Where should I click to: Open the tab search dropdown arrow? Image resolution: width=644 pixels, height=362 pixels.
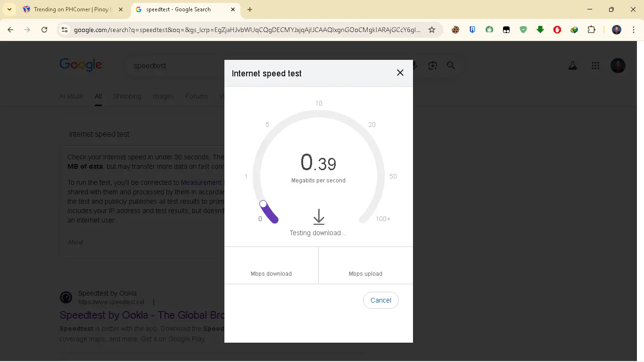[x=9, y=9]
